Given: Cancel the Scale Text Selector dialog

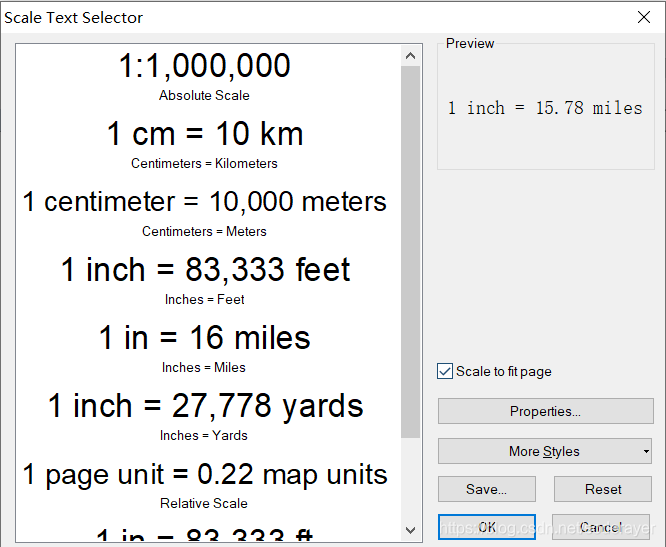Looking at the screenshot, I should (601, 527).
